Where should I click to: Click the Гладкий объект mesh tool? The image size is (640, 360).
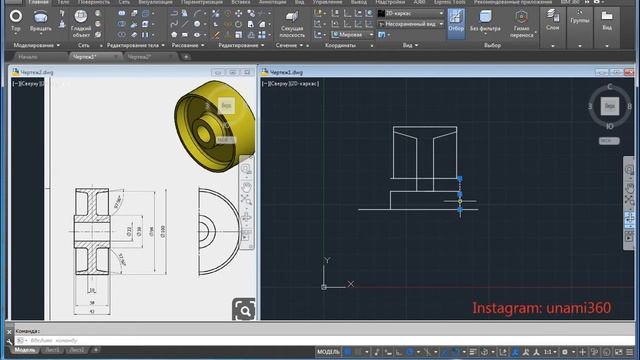pos(81,24)
